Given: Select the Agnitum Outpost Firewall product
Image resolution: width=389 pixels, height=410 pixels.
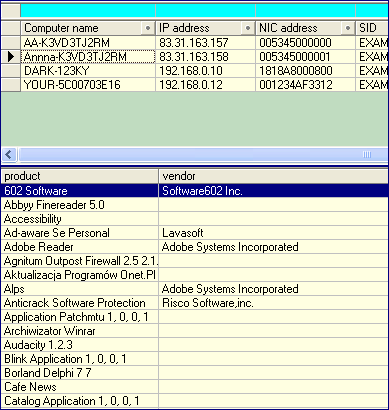Looking at the screenshot, I should click(x=80, y=261).
